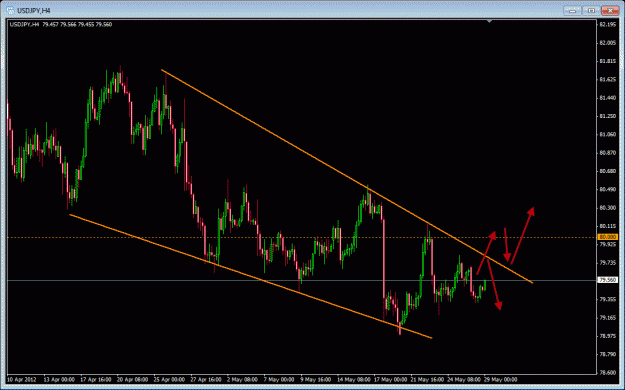The width and height of the screenshot is (625, 390).
Task: Click the 81.440 price scale value
Action: [x=608, y=98]
